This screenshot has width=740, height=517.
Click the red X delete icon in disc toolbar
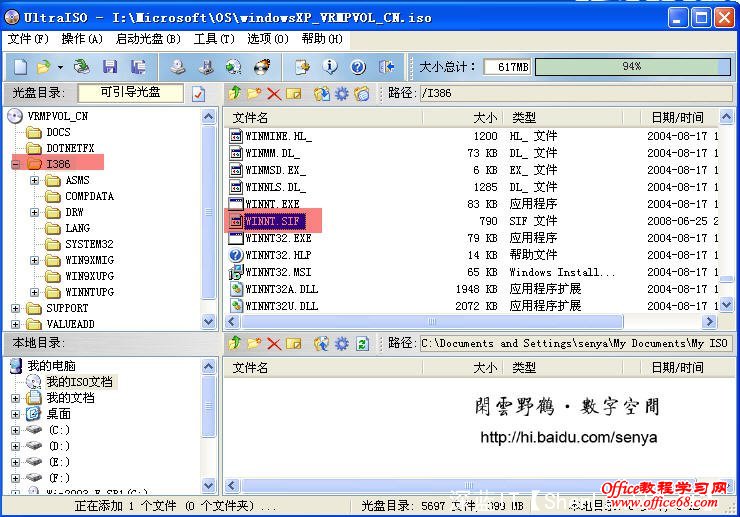point(274,93)
